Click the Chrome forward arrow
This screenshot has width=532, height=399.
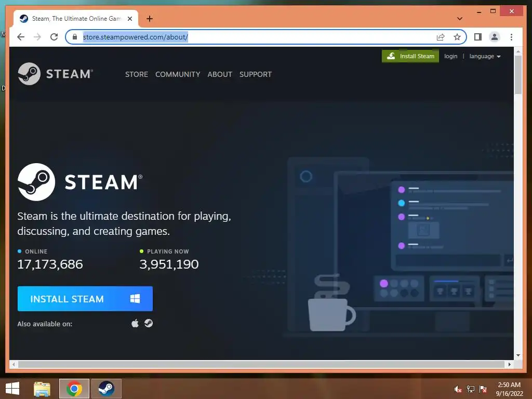pyautogui.click(x=37, y=37)
